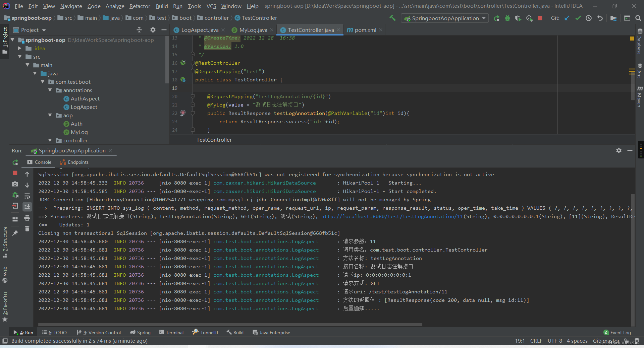644x348 pixels.
Task: Clear console with trash icon
Action: (27, 229)
